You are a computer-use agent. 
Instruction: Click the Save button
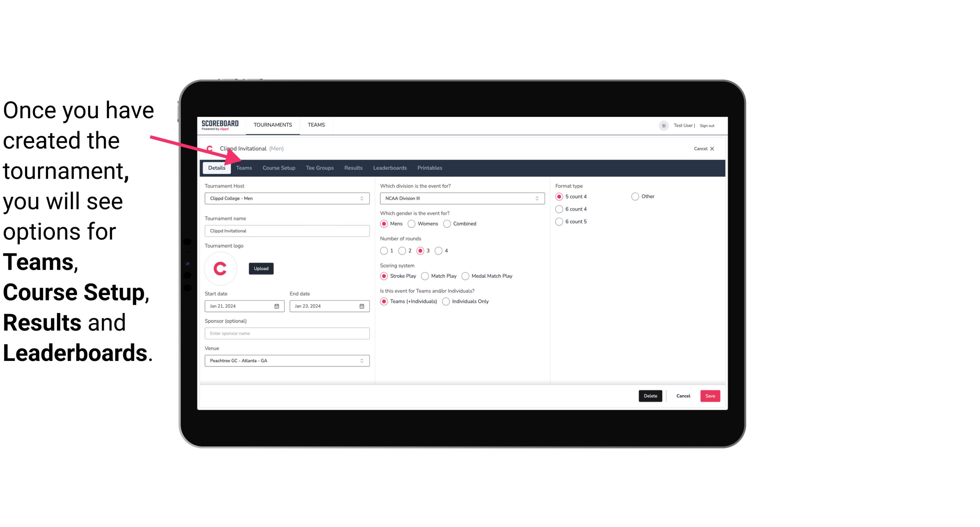click(x=710, y=395)
